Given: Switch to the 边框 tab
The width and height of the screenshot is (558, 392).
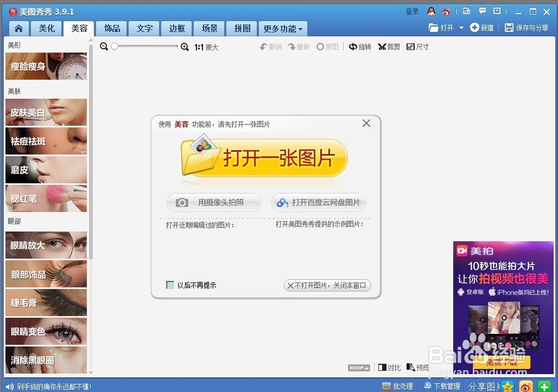Looking at the screenshot, I should click(177, 28).
